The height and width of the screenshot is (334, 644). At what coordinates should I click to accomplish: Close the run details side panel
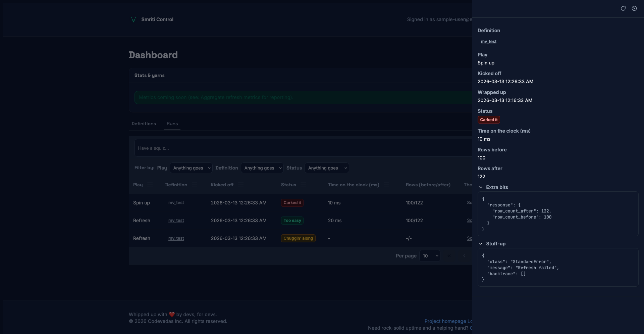[x=634, y=8]
